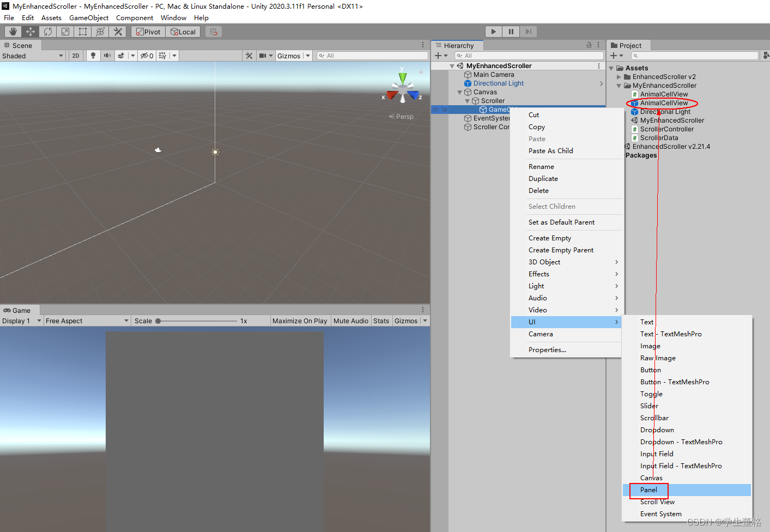Viewport: 770px width, 532px height.
Task: Click the camera icon next to Gizmos
Action: [263, 55]
